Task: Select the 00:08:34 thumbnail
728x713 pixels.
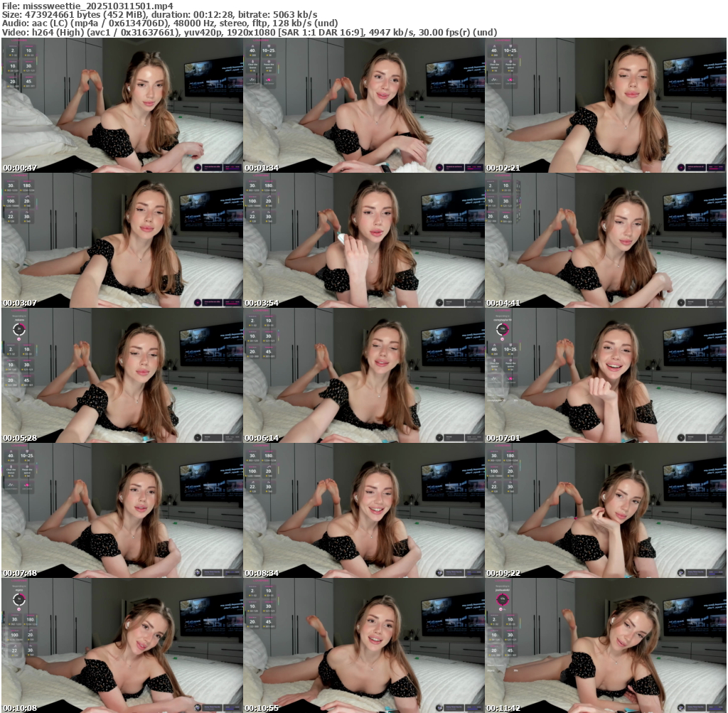Action: tap(364, 510)
